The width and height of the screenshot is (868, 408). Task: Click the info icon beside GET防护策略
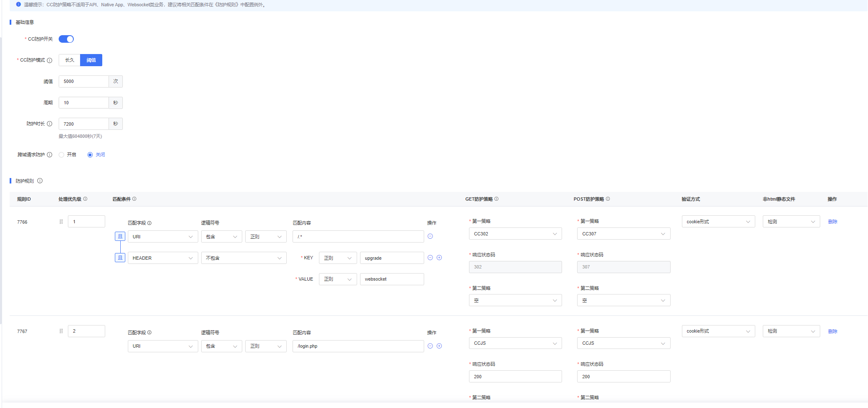496,199
